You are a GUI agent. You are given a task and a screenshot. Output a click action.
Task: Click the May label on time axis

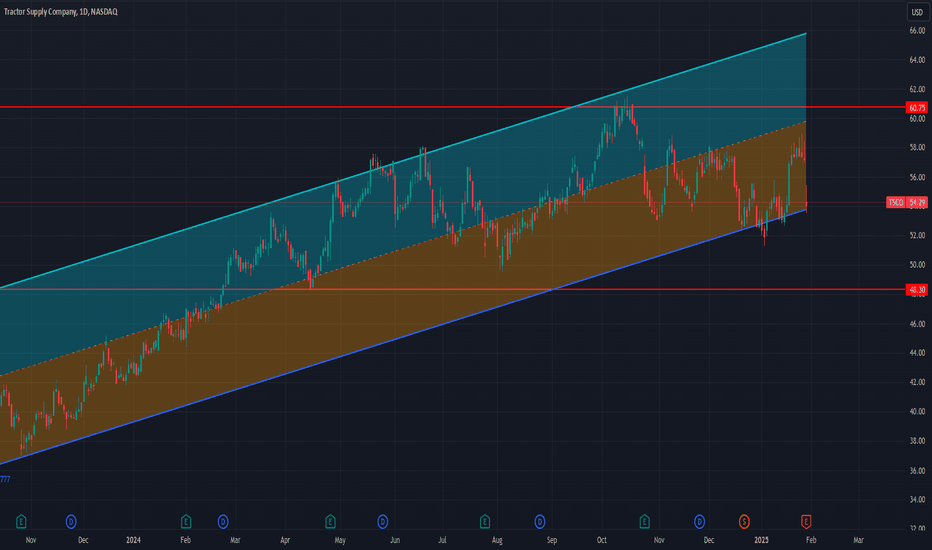pyautogui.click(x=340, y=540)
